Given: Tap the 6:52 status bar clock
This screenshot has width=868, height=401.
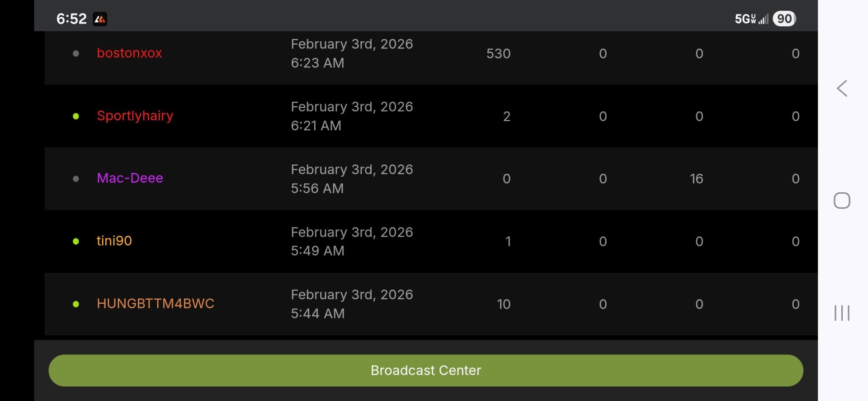Looking at the screenshot, I should pos(71,19).
